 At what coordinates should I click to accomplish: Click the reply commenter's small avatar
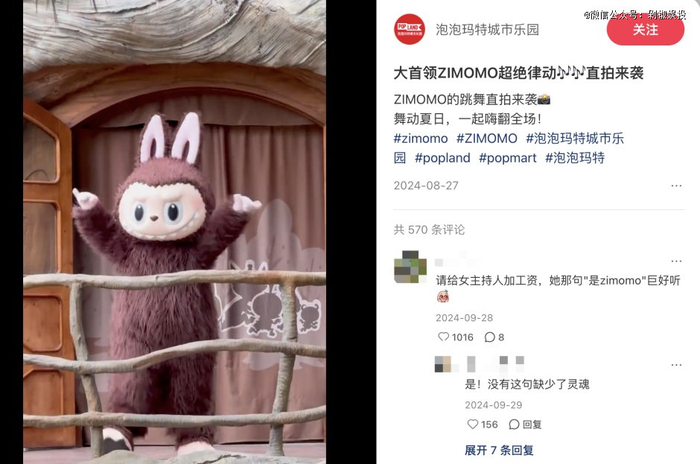[446, 364]
